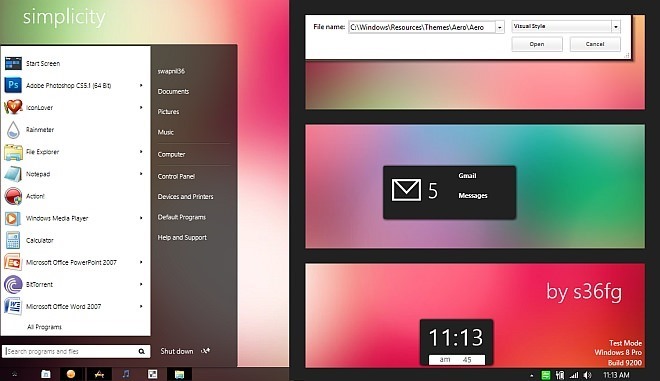Screen dimensions: 660x381
Task: Click the unread count 5
Action: coord(433,191)
